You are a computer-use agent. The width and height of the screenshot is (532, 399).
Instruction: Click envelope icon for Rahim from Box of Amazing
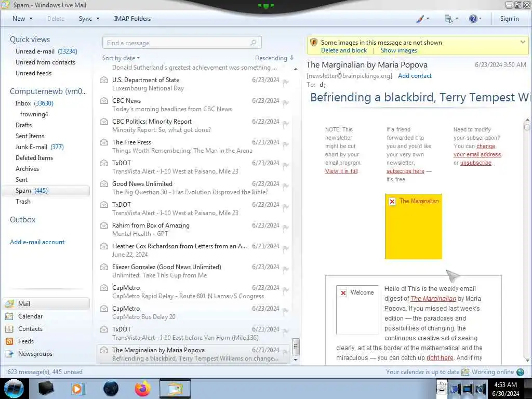(x=104, y=225)
